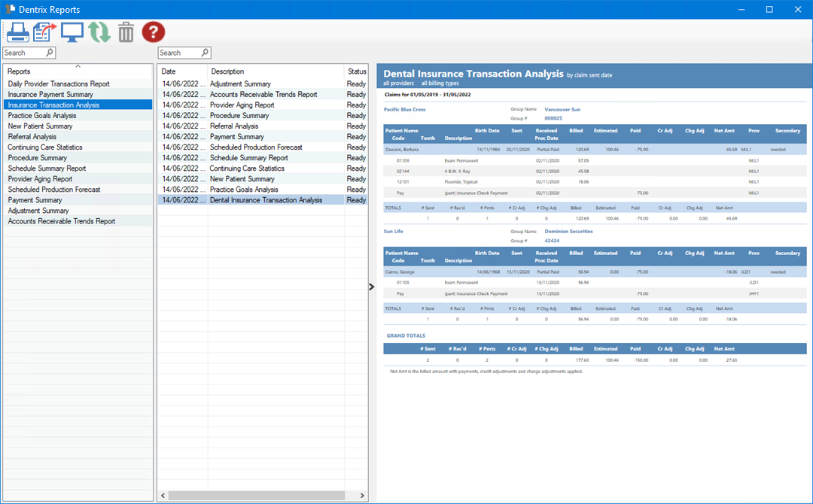
Task: Select Accounts Receivable Trends Report in left panel
Action: (62, 221)
